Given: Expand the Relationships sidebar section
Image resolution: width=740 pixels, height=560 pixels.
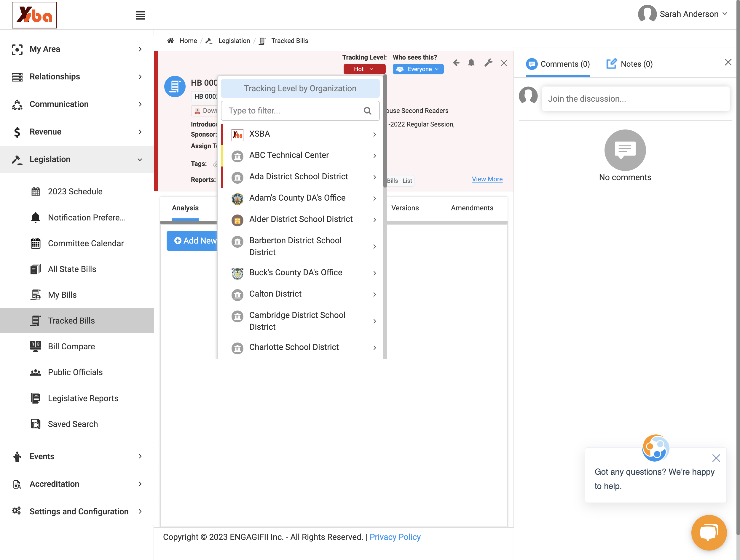Looking at the screenshot, I should point(77,76).
